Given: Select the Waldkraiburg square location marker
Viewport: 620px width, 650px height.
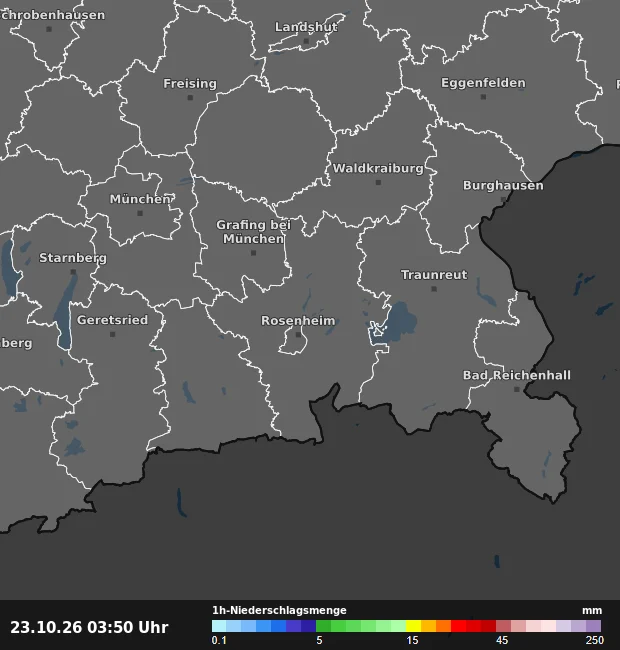Looking at the screenshot, I should (378, 182).
